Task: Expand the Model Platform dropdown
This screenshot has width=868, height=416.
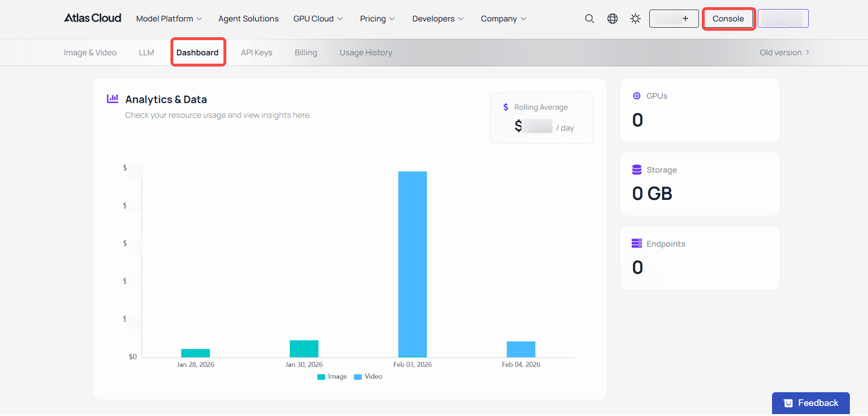Action: 169,19
